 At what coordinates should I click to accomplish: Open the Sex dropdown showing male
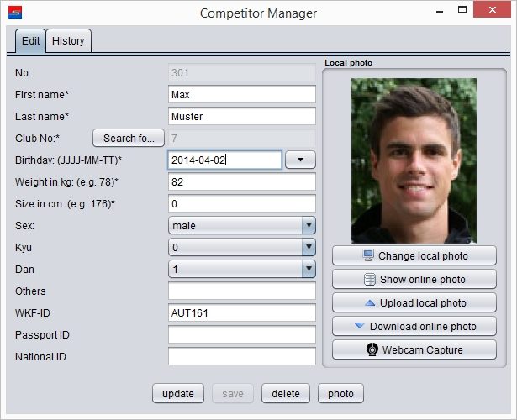[x=241, y=225]
